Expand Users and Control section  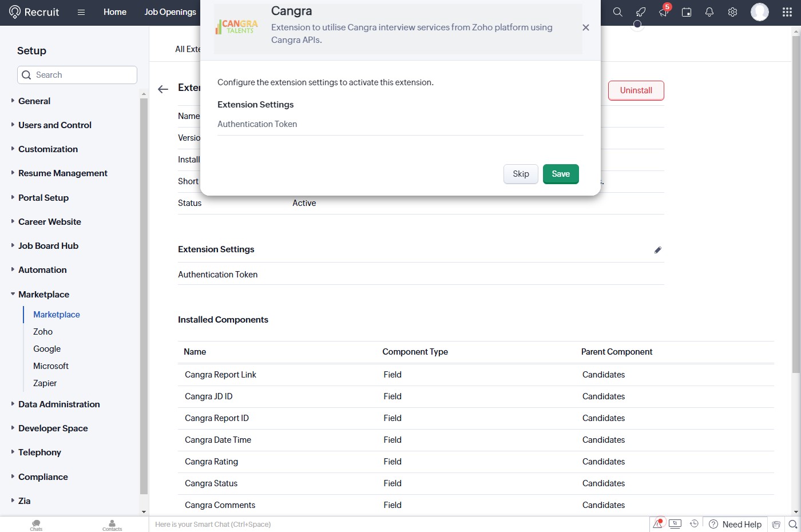pos(55,125)
